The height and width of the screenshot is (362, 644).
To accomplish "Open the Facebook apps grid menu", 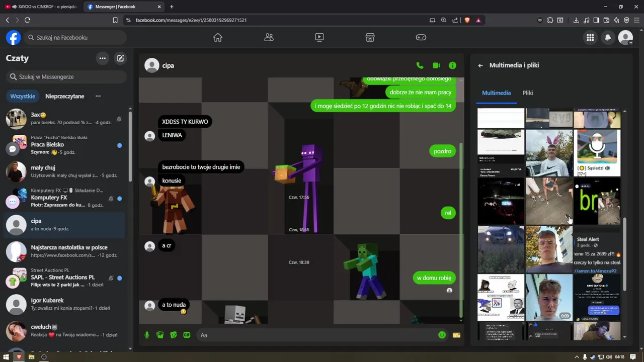I will 590,37.
